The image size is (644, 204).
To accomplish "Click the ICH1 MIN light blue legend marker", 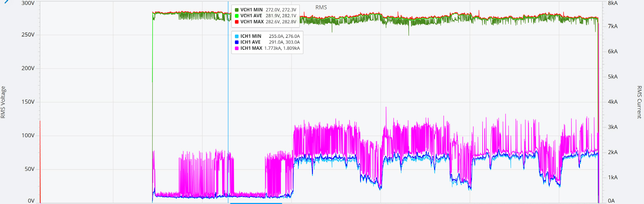I will pos(236,36).
